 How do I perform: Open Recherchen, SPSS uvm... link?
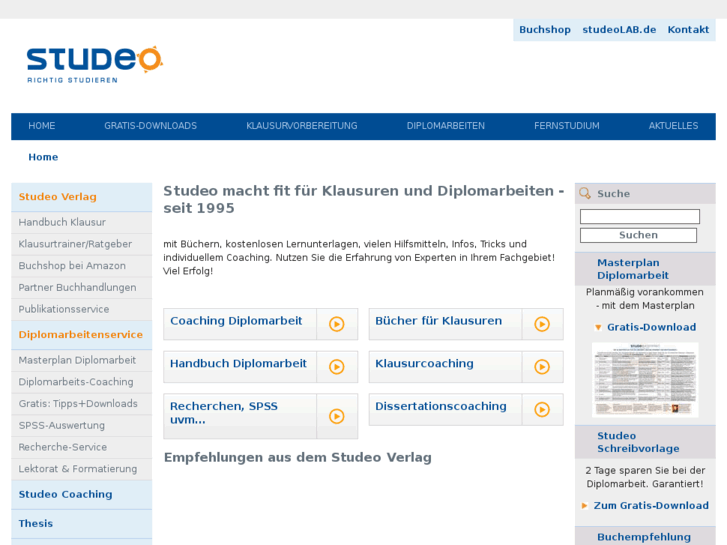pyautogui.click(x=224, y=413)
